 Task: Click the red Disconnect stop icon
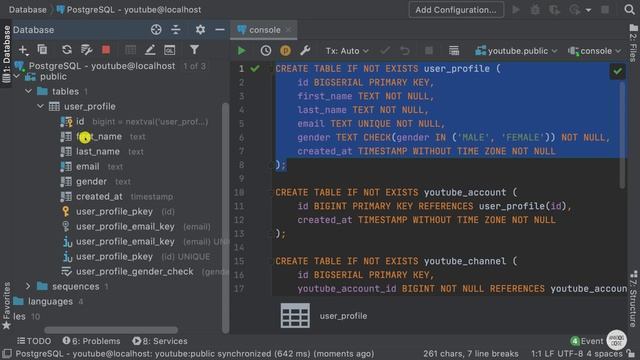click(x=106, y=50)
